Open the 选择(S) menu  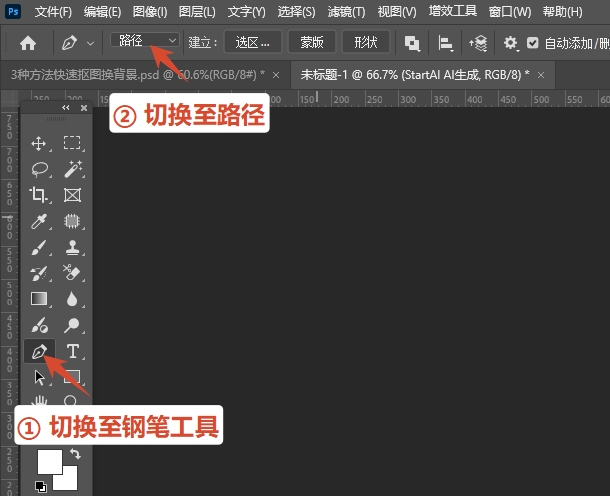pyautogui.click(x=296, y=12)
